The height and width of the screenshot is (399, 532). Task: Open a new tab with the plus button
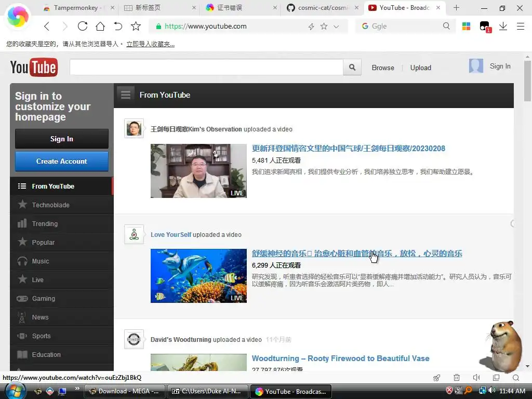pyautogui.click(x=456, y=8)
